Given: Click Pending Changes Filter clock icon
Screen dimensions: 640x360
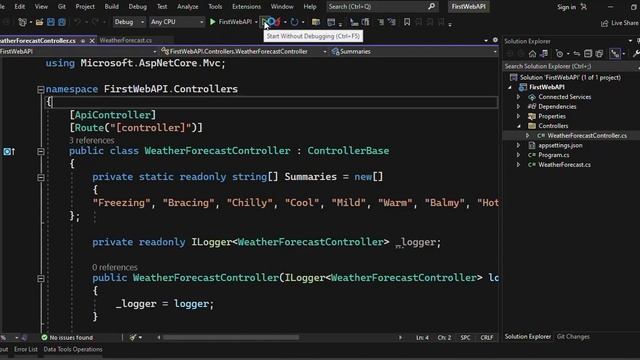Looking at the screenshot, I should click(560, 53).
